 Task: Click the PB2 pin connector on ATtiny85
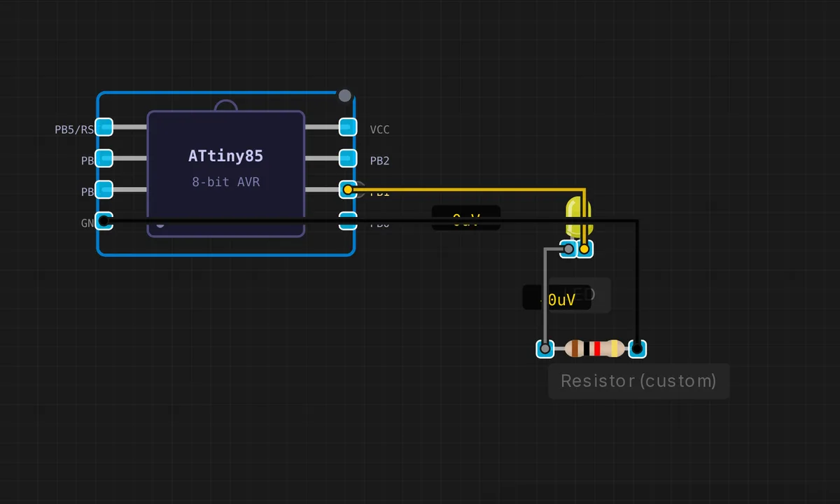[x=348, y=158]
